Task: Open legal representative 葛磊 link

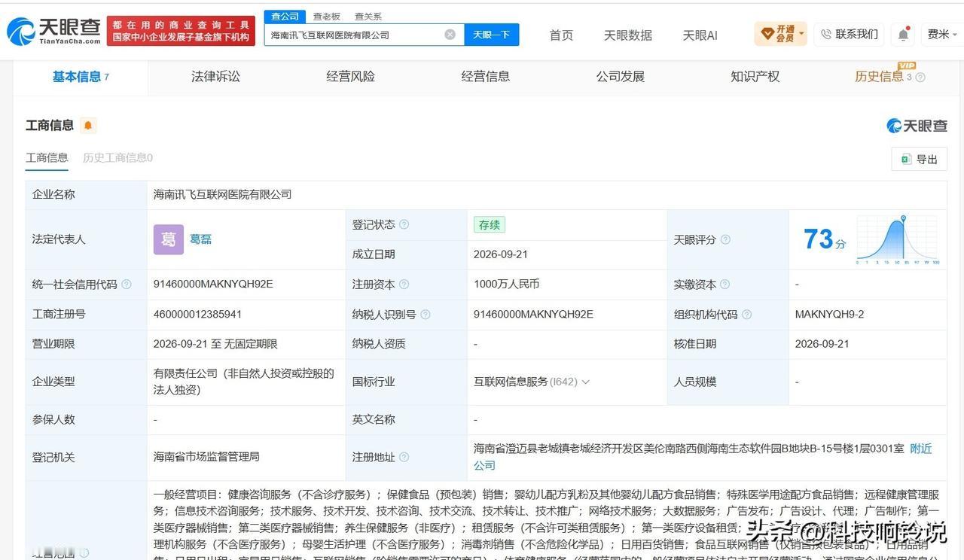Action: pos(200,239)
